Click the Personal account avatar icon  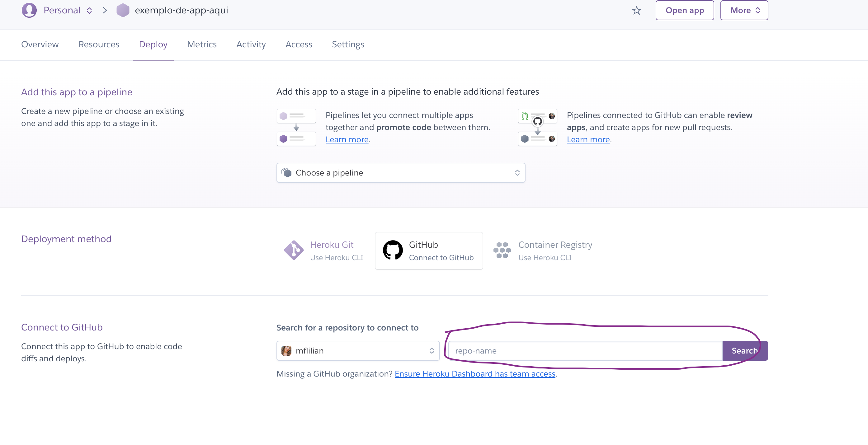(29, 10)
